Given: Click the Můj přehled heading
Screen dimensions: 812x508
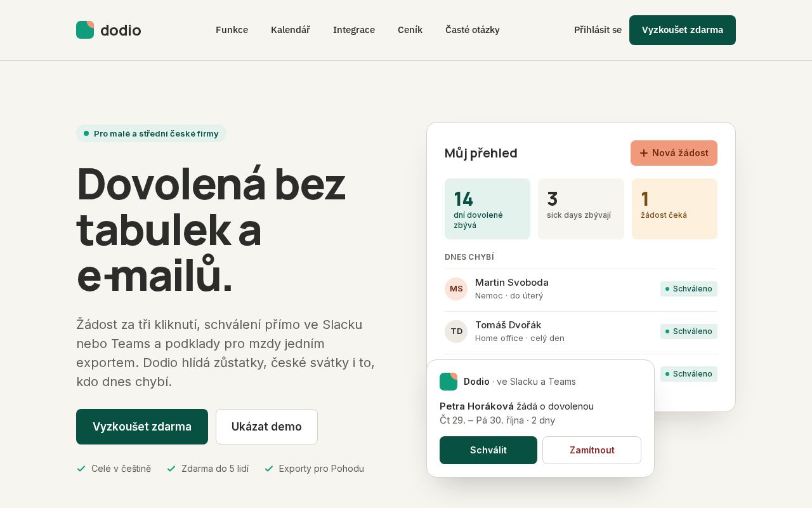Looking at the screenshot, I should [481, 153].
